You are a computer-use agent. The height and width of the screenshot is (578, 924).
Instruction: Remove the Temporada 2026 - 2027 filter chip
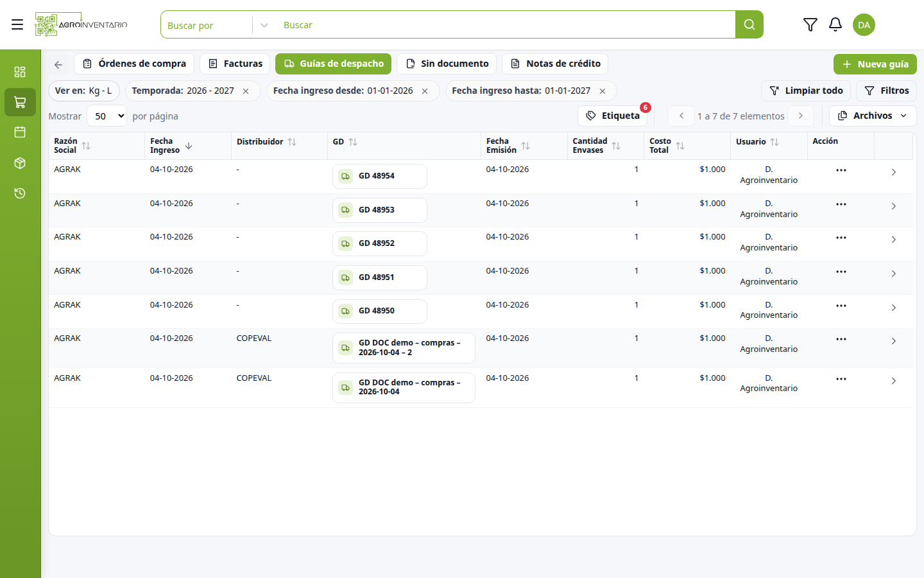click(246, 91)
